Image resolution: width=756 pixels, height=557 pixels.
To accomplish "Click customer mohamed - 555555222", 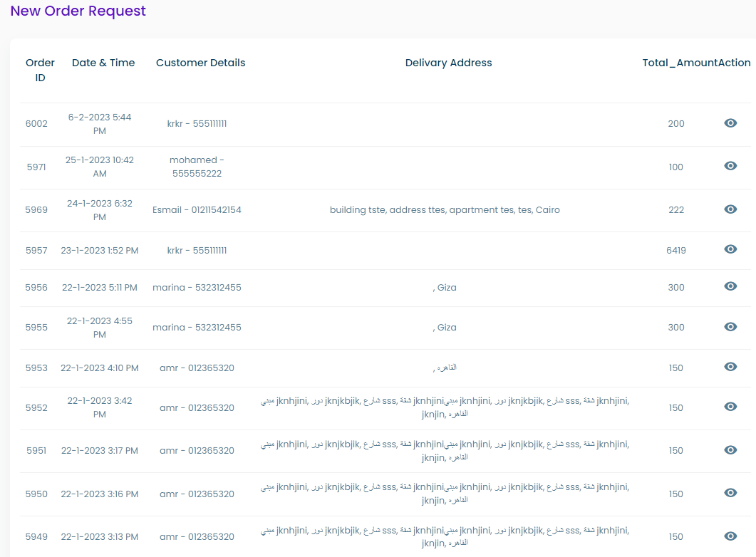I will click(x=197, y=167).
